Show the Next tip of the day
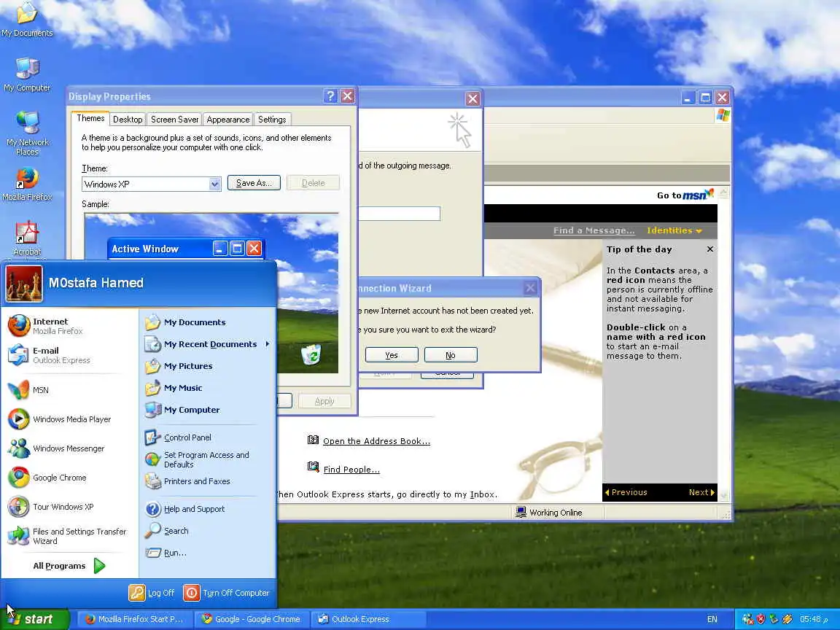 point(701,492)
